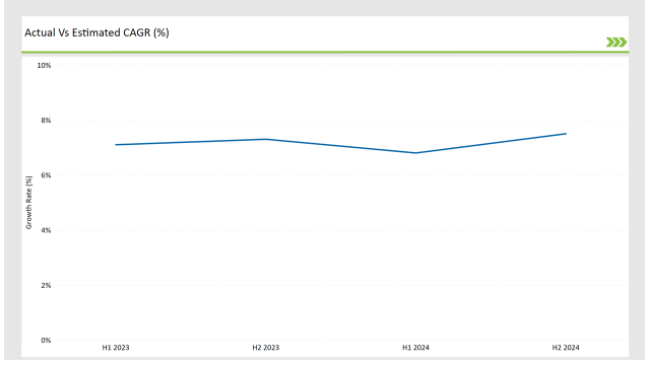The height and width of the screenshot is (365, 650).
Task: Click blue line between H2 2023 and H1 2024
Action: click(341, 146)
